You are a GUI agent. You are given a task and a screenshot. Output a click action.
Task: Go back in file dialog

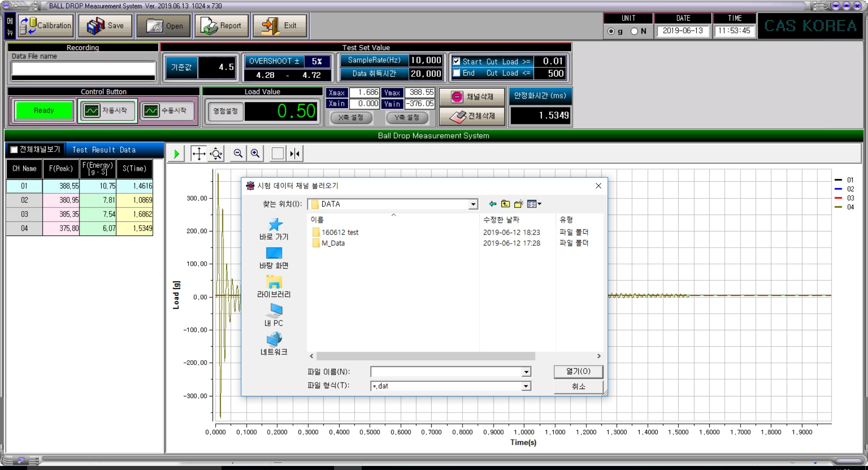pos(492,204)
